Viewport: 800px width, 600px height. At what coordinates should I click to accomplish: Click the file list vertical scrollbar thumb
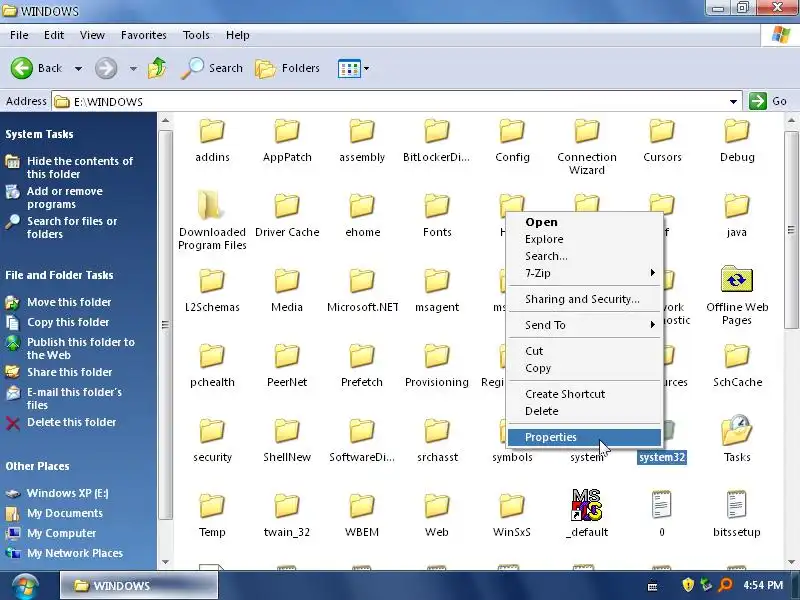point(791,229)
